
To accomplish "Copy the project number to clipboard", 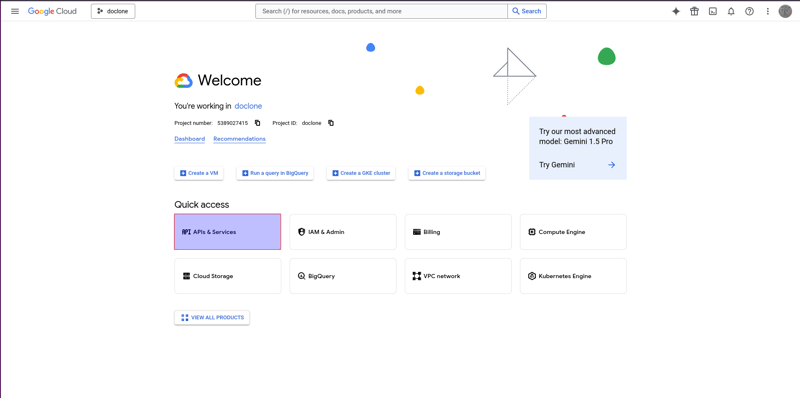I will point(258,123).
